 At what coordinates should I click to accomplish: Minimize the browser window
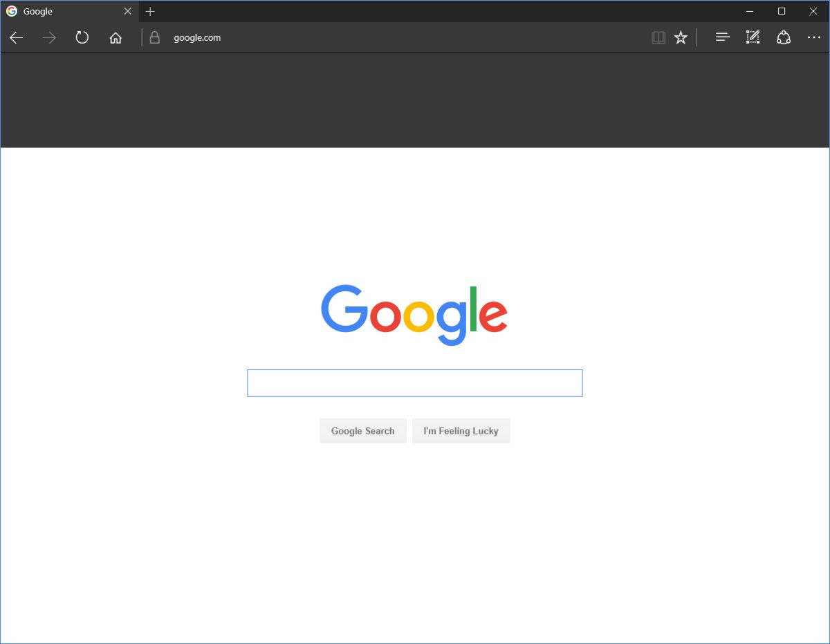(x=750, y=11)
